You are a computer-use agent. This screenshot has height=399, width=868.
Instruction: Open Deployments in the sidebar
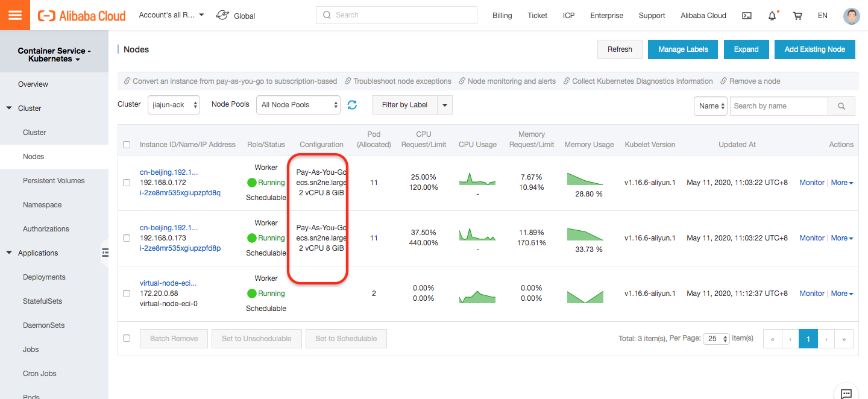(44, 277)
